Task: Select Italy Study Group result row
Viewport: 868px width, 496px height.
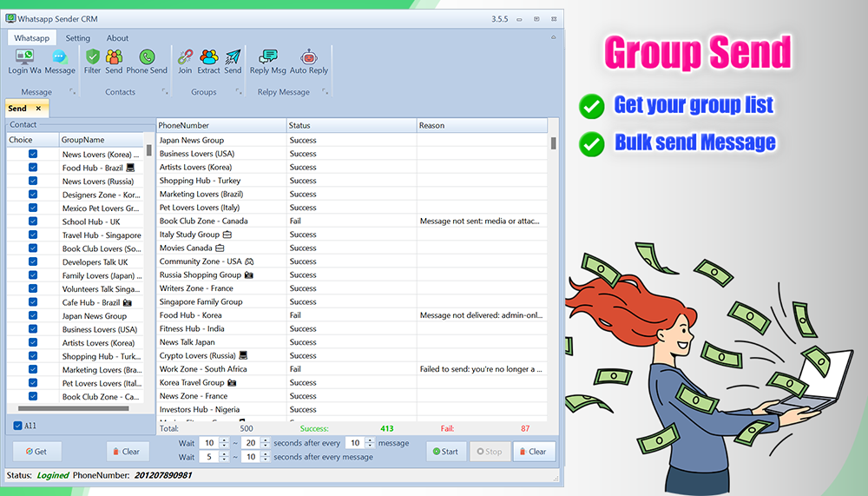Action: click(x=352, y=235)
